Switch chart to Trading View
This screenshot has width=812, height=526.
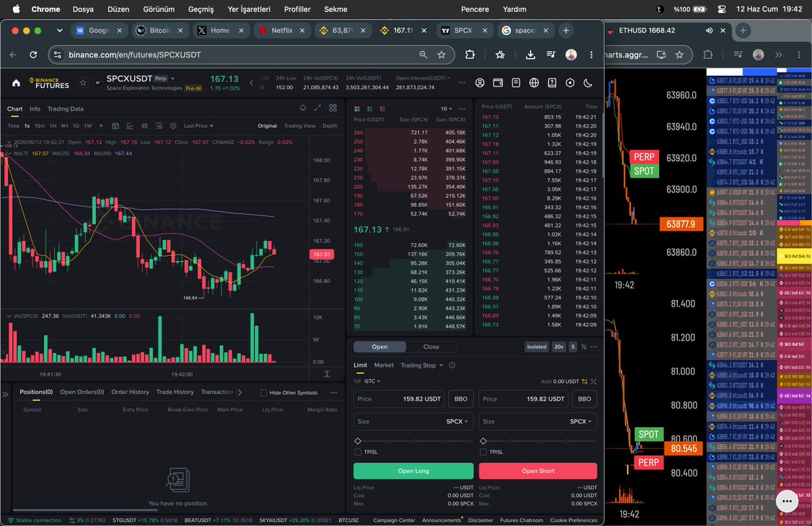[300, 126]
